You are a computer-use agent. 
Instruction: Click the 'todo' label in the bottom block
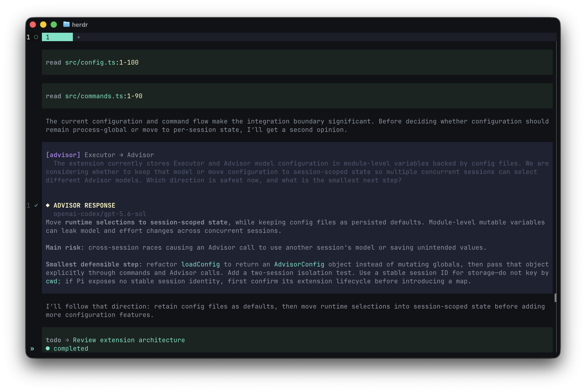[x=53, y=340]
